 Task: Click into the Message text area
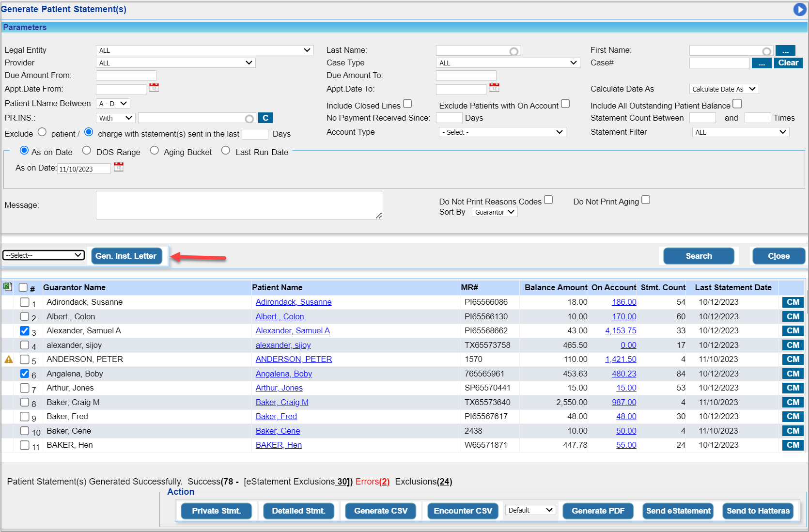[239, 205]
